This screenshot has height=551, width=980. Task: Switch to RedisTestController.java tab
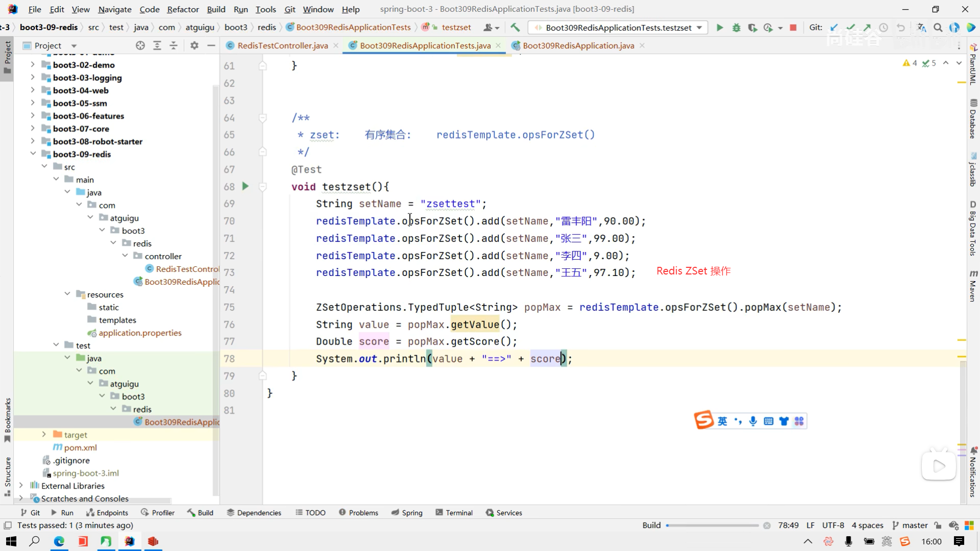(282, 45)
